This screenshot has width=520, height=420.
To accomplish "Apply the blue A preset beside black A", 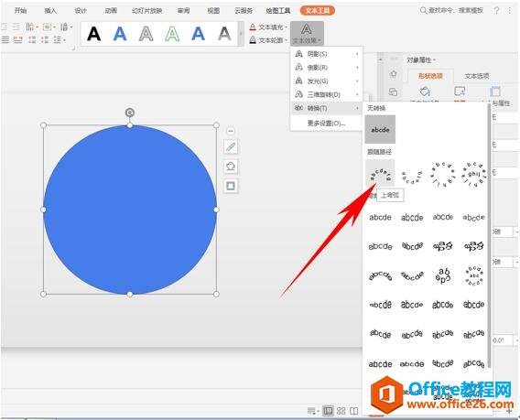I will point(120,34).
